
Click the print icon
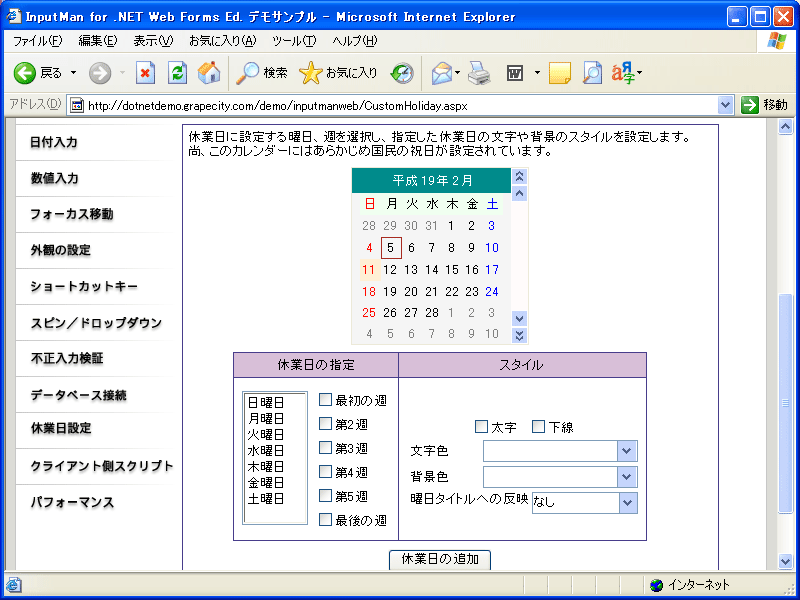tap(478, 72)
